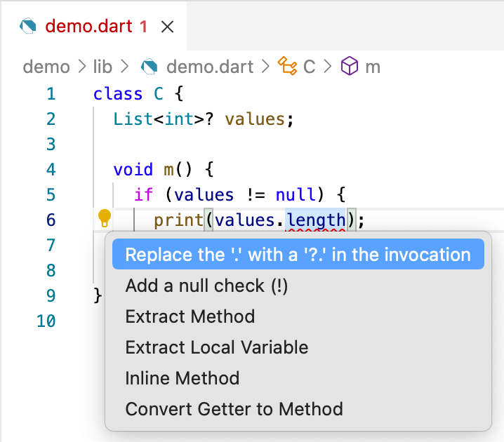Choose Convert Getter to Method

tap(234, 409)
